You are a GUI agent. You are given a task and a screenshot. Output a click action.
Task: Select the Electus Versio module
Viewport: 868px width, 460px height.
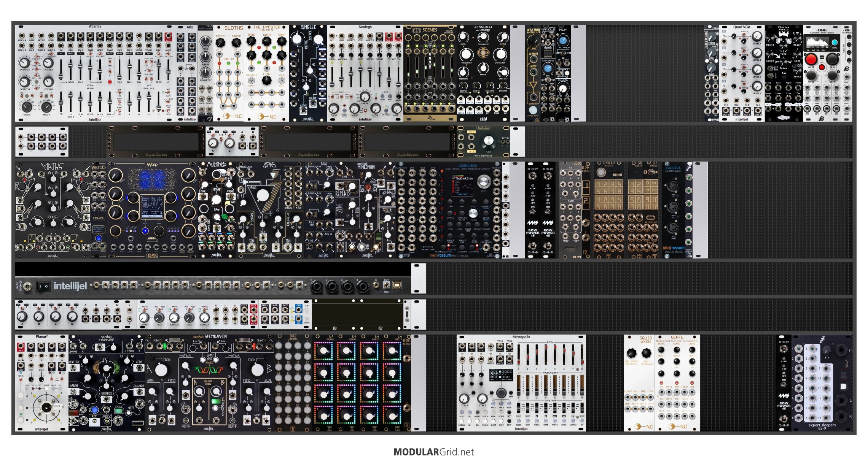(784, 73)
